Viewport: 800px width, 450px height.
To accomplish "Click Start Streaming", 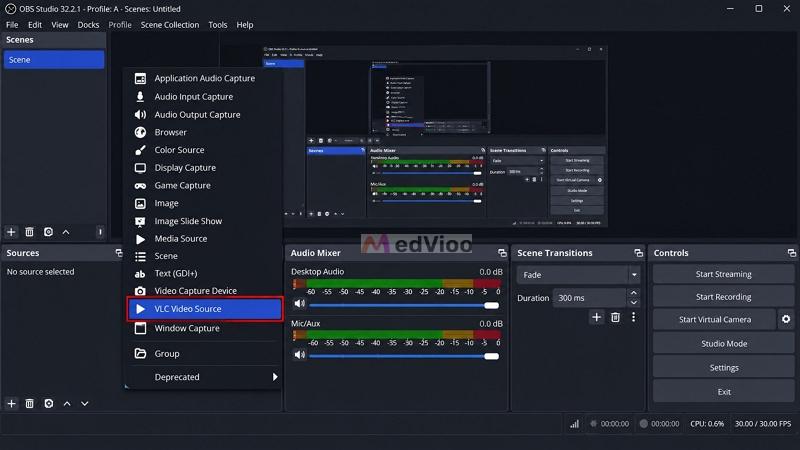I will 723,274.
